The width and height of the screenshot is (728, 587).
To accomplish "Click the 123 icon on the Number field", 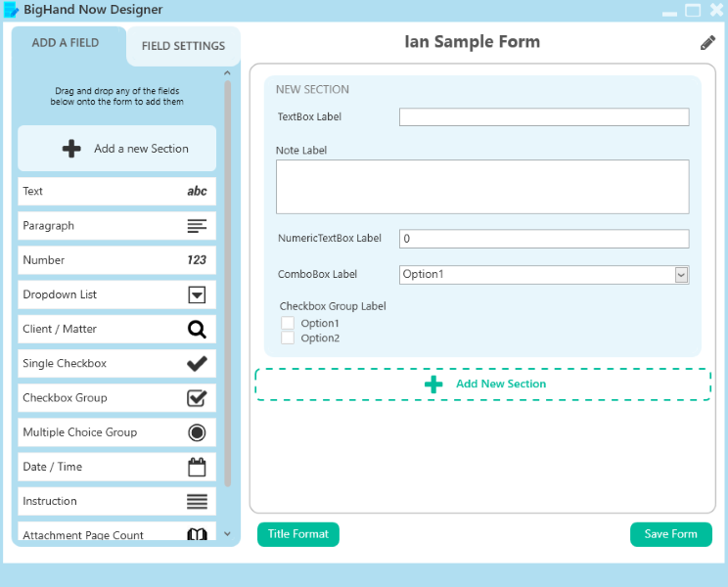I will (x=197, y=260).
